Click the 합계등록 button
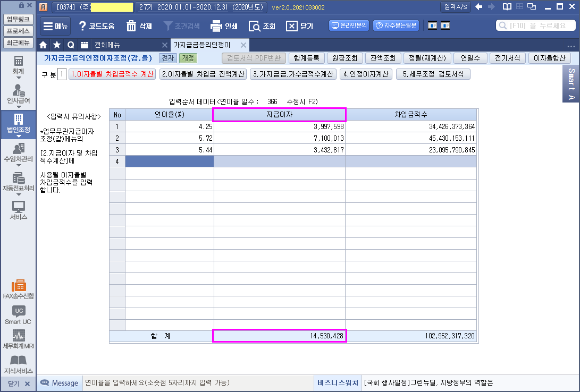The height and width of the screenshot is (392, 580). 306,58
